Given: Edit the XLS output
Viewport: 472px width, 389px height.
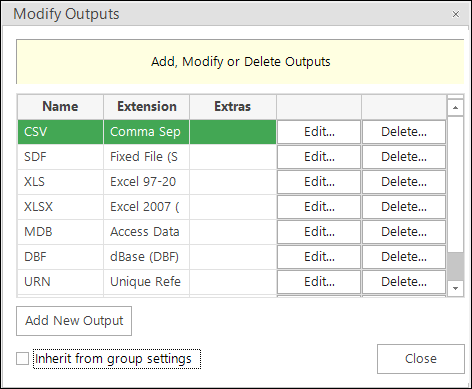Looking at the screenshot, I should pyautogui.click(x=319, y=182).
